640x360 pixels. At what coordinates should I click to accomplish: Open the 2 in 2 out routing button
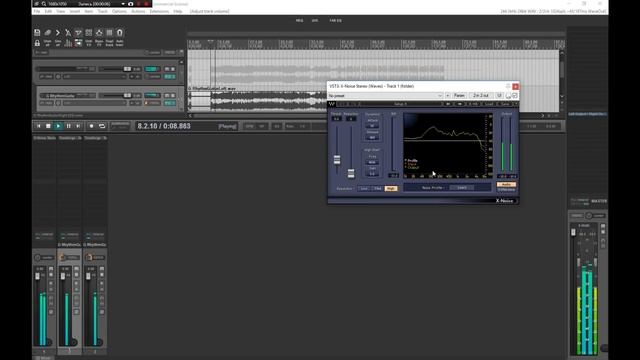coord(481,96)
